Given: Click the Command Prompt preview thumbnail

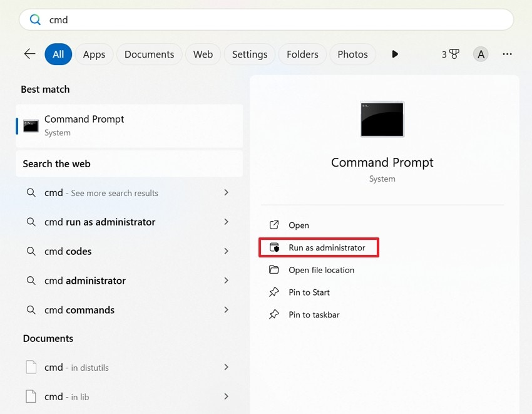Looking at the screenshot, I should (x=382, y=119).
